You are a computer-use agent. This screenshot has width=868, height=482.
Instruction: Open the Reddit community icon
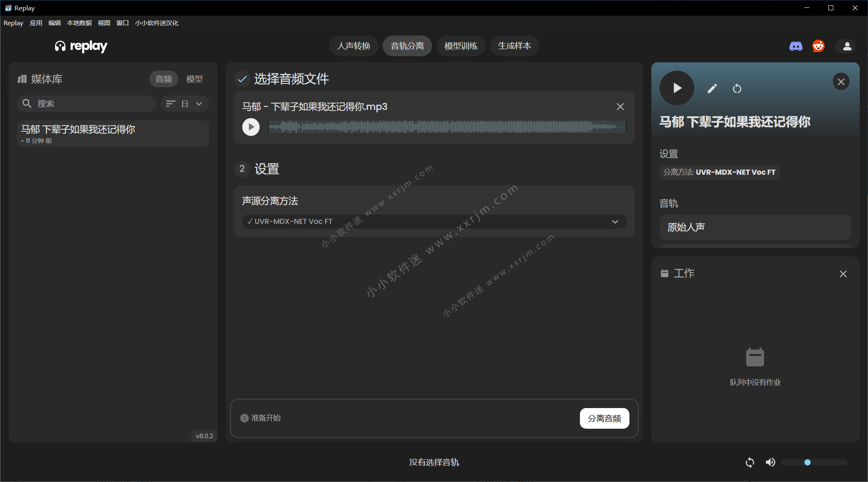pos(818,46)
